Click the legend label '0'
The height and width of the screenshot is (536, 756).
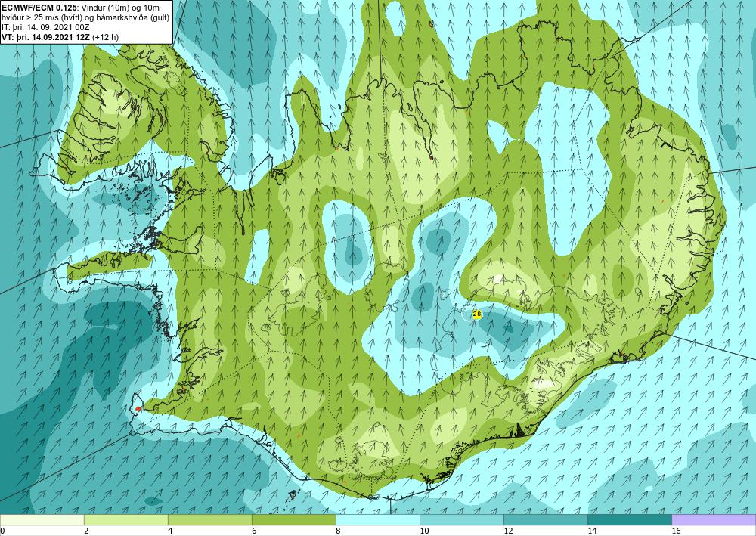[2, 531]
